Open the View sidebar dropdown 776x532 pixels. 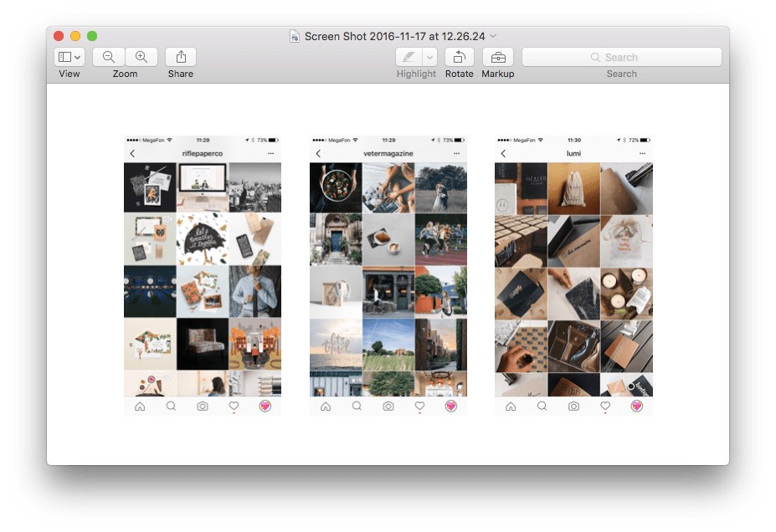click(x=69, y=57)
